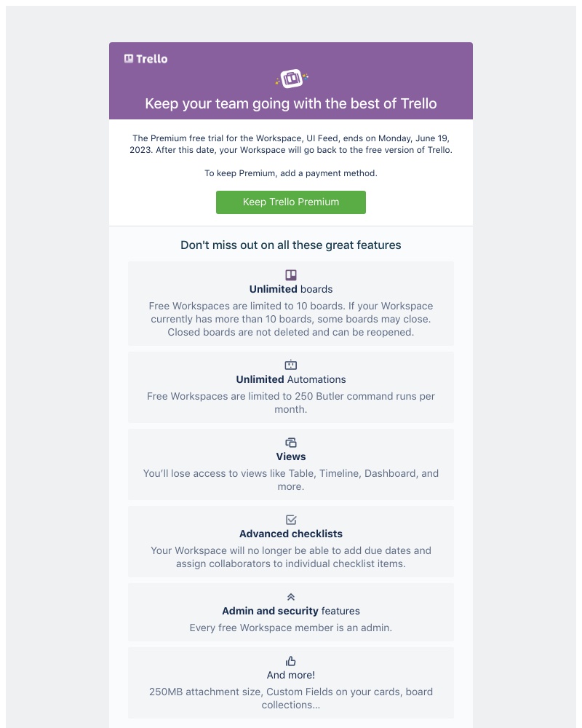This screenshot has width=582, height=728.
Task: Select the Views feature card
Action: coord(291,464)
